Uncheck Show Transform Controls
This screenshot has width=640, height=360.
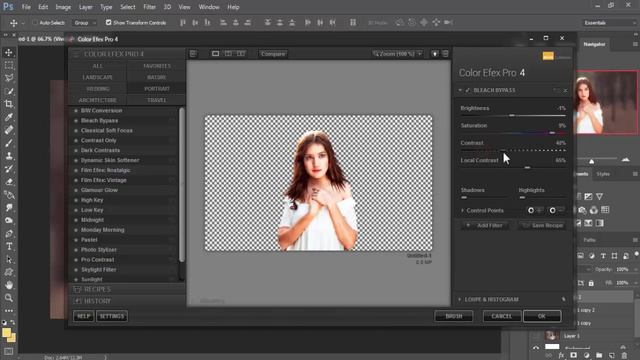109,22
